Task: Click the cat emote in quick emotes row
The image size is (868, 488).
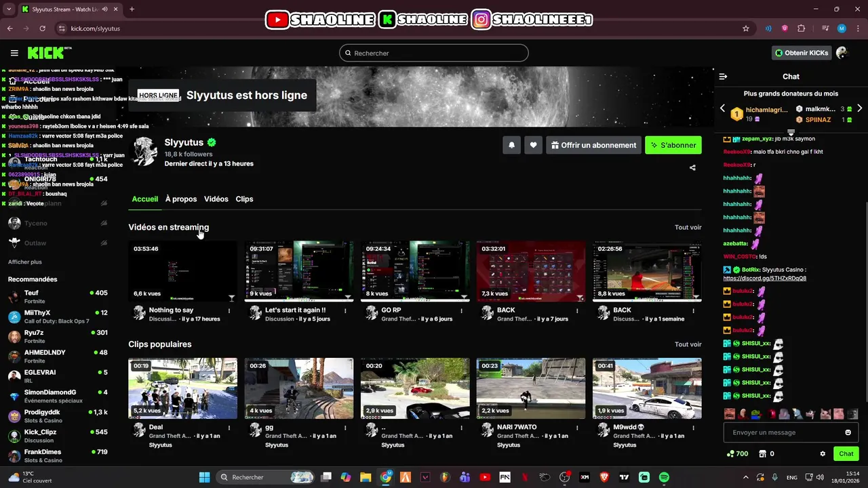Action: [825, 413]
